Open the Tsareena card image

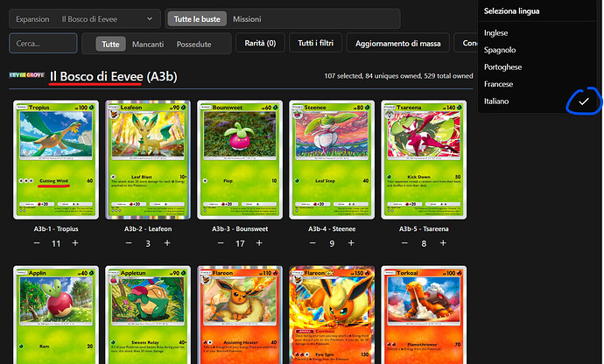point(424,160)
